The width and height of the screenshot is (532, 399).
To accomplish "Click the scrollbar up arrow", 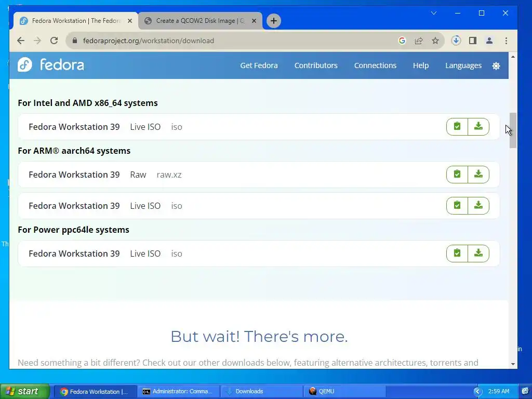I will pos(513,57).
